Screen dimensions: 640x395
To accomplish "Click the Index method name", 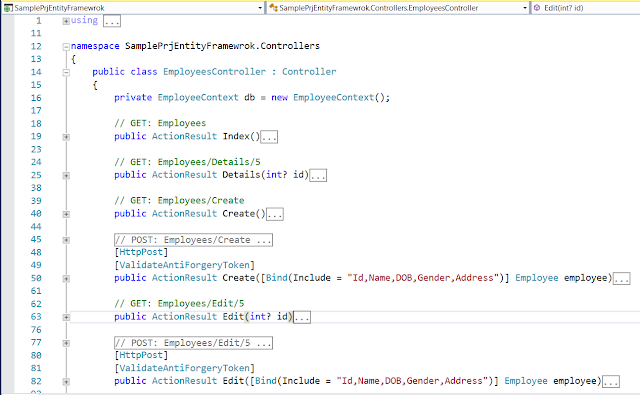I will (x=236, y=136).
